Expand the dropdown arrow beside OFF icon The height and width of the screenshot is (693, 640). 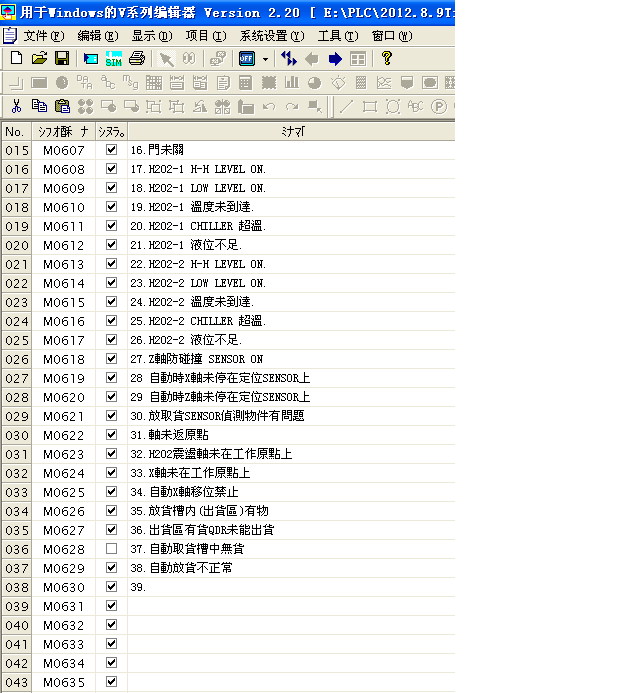pos(265,59)
